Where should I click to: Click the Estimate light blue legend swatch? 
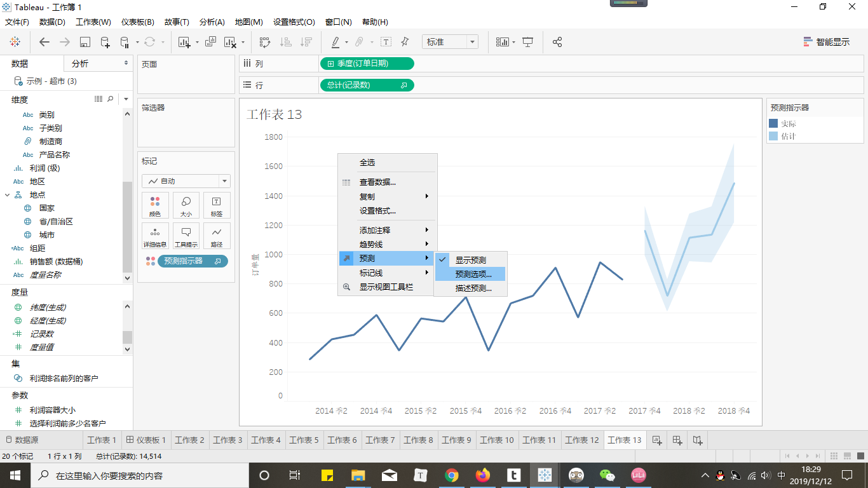pyautogui.click(x=773, y=136)
